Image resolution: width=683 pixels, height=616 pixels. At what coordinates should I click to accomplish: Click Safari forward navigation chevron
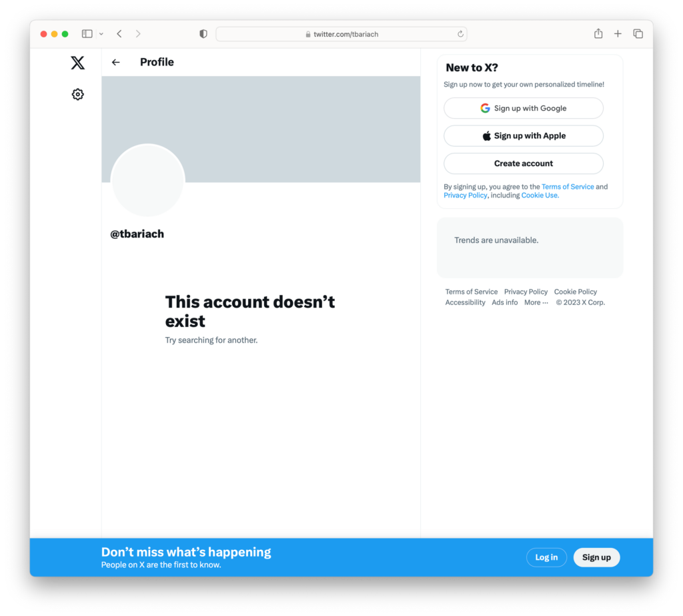pos(137,33)
